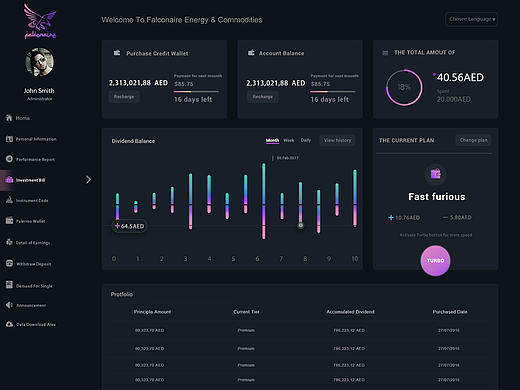Click the Change plan button
The image size is (520, 390).
coord(473,140)
